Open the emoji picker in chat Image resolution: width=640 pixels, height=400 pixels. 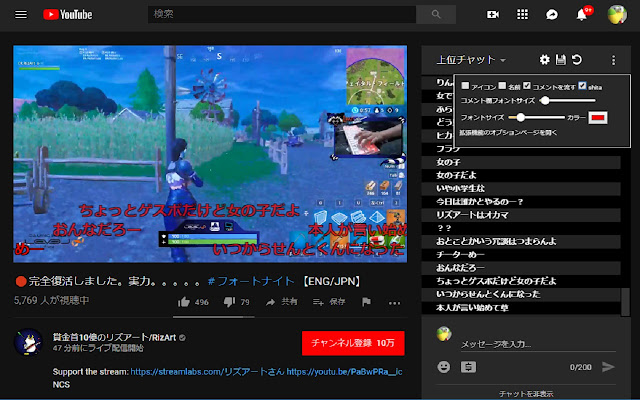pyautogui.click(x=444, y=367)
